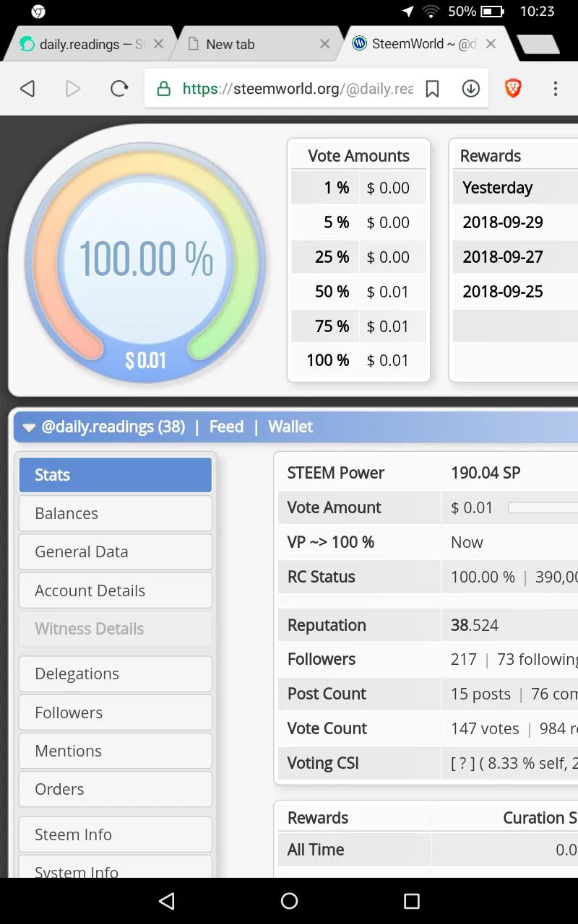
Task: Select the General Data sidebar item
Action: click(116, 552)
